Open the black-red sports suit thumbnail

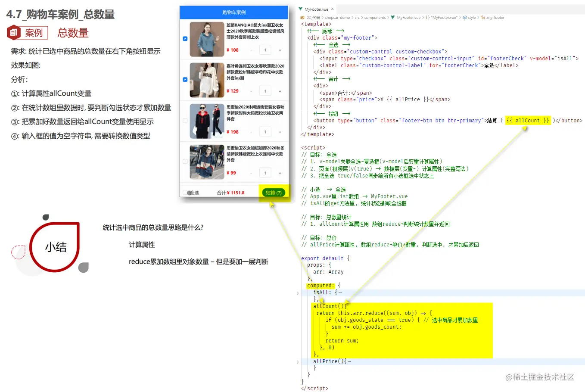[207, 121]
